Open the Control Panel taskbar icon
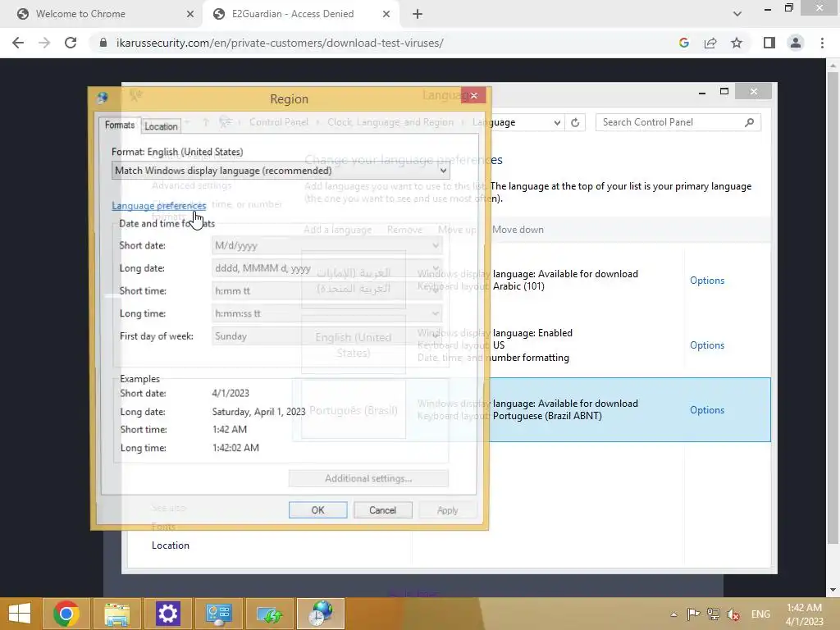Image resolution: width=840 pixels, height=630 pixels. (x=218, y=614)
